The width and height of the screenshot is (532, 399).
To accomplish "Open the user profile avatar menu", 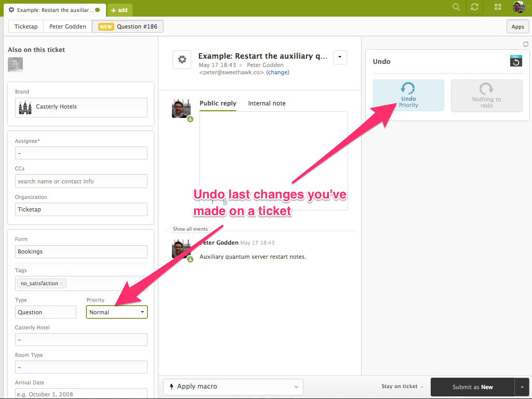I will (518, 7).
